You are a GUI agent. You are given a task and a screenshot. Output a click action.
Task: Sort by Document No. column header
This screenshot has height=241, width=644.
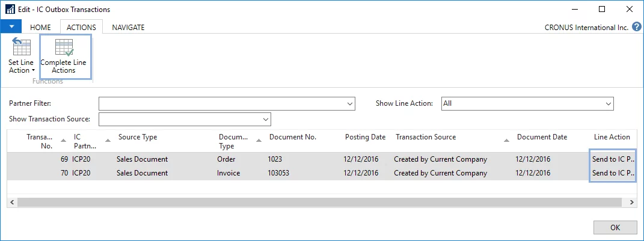coord(292,137)
